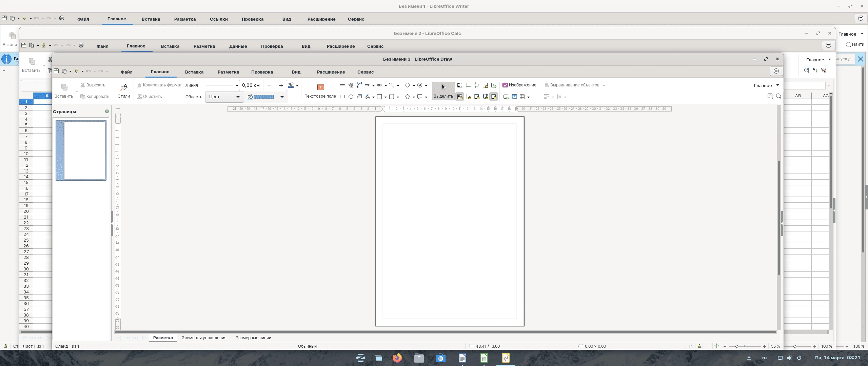Expand the line color dropdown arrow
868x366 pixels.
coord(297,85)
